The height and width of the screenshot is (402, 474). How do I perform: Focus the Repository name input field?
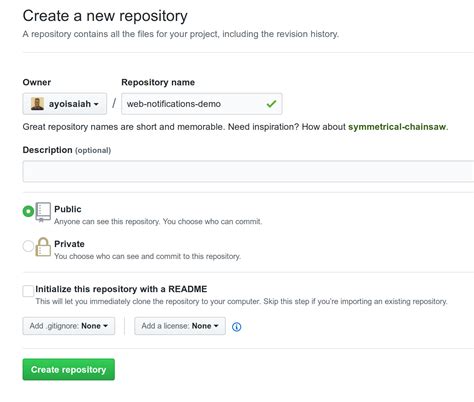[202, 104]
